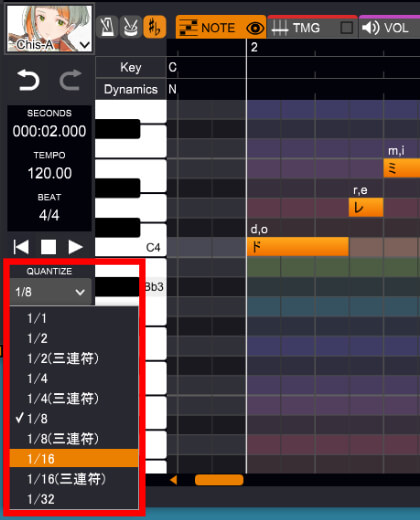Click the drum accompaniment icon

pyautogui.click(x=131, y=27)
